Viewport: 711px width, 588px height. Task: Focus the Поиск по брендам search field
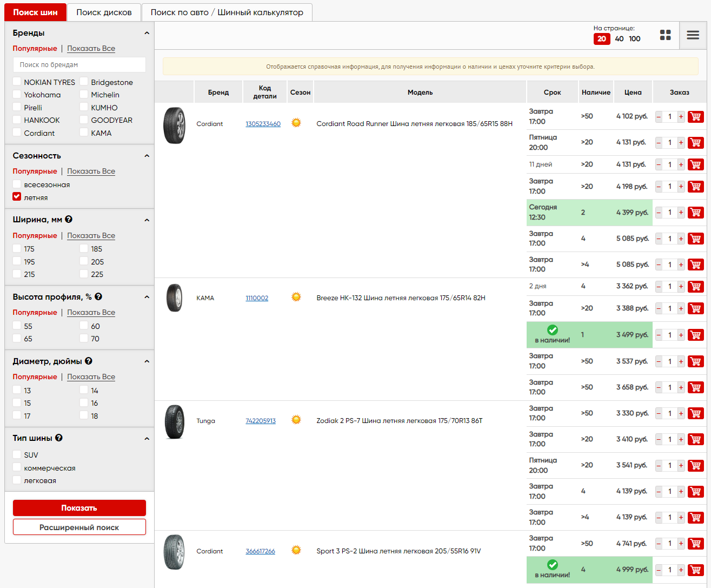point(79,64)
